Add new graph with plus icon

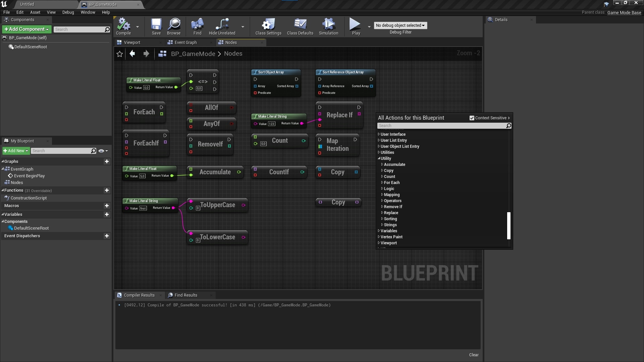click(107, 162)
